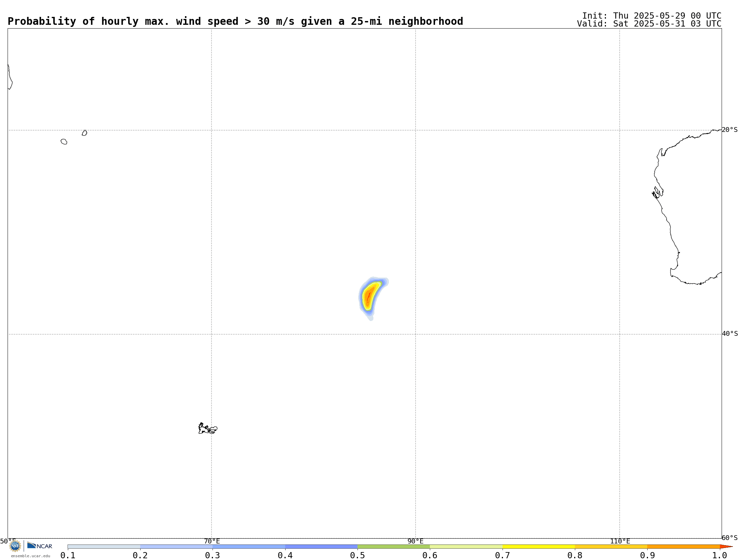Click the 0.5–0.6 green colorbar segment
The width and height of the screenshot is (744, 560).
pos(394,547)
